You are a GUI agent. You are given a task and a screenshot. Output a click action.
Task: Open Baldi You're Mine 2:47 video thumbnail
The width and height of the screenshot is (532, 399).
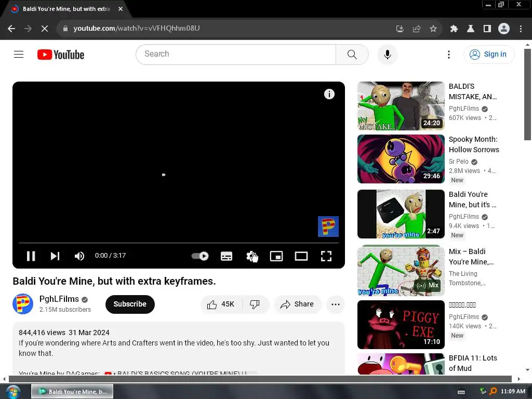coord(401,214)
